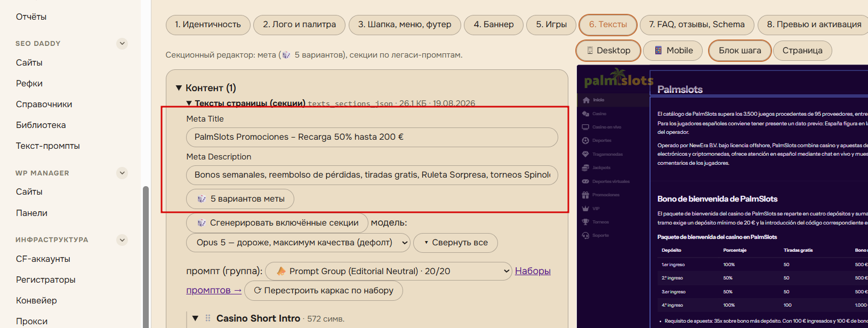Click the phone icon on the Mobile button
This screenshot has width=868, height=328.
point(658,50)
